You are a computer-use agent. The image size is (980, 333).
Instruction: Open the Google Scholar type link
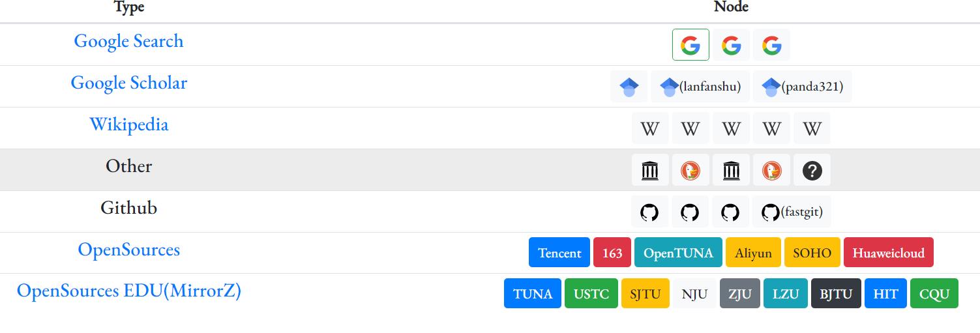coord(128,83)
